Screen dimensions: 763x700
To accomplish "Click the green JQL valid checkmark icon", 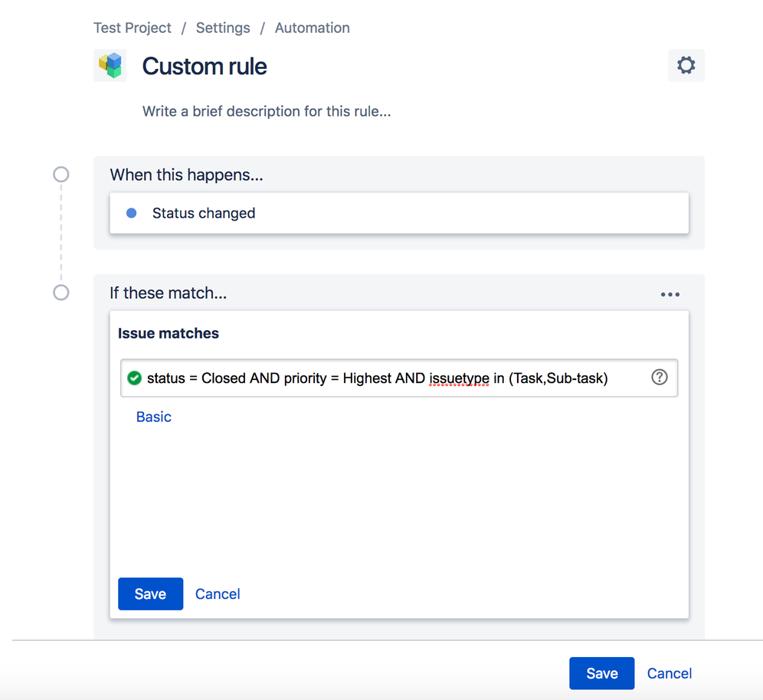I will click(x=134, y=378).
